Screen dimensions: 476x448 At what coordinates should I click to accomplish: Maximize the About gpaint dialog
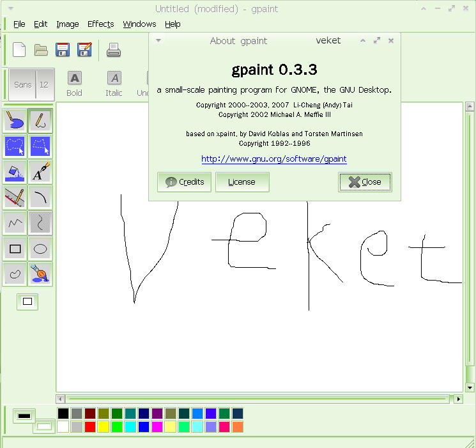(x=377, y=40)
